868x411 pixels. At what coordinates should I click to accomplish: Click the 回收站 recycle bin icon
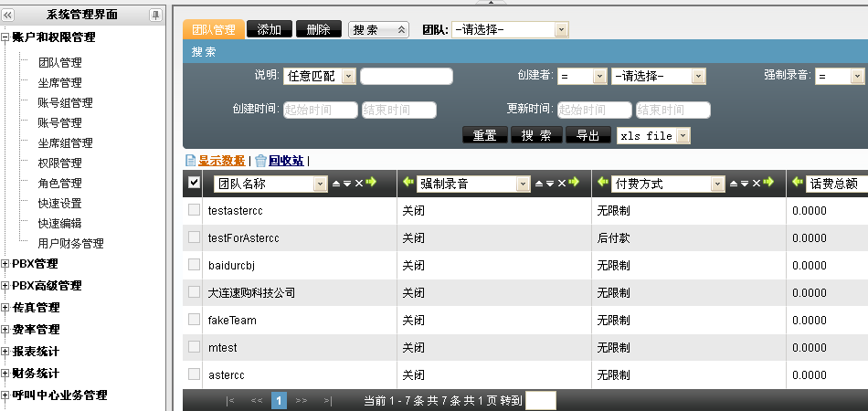point(261,161)
